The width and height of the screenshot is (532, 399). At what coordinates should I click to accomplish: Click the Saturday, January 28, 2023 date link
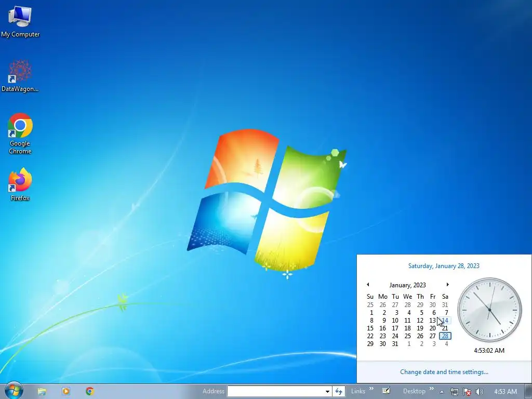pyautogui.click(x=444, y=266)
